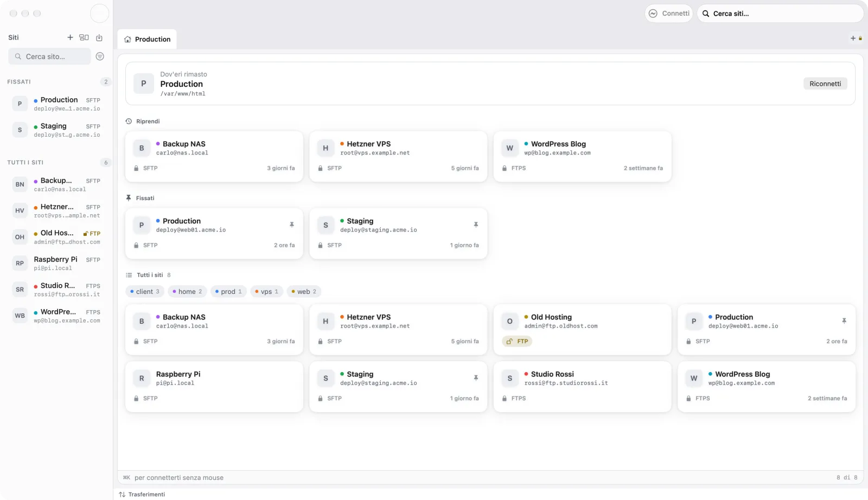The height and width of the screenshot is (500, 868).
Task: Collapse the FISSATI sidebar section
Action: click(19, 82)
